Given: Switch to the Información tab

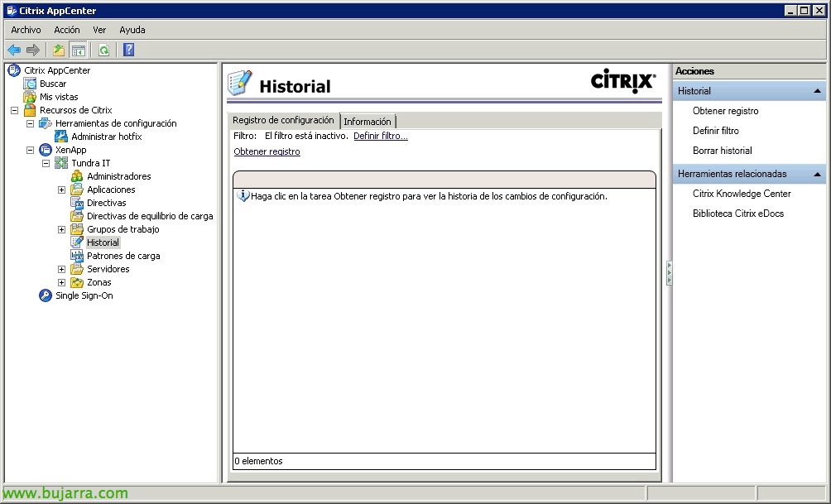Looking at the screenshot, I should tap(367, 122).
